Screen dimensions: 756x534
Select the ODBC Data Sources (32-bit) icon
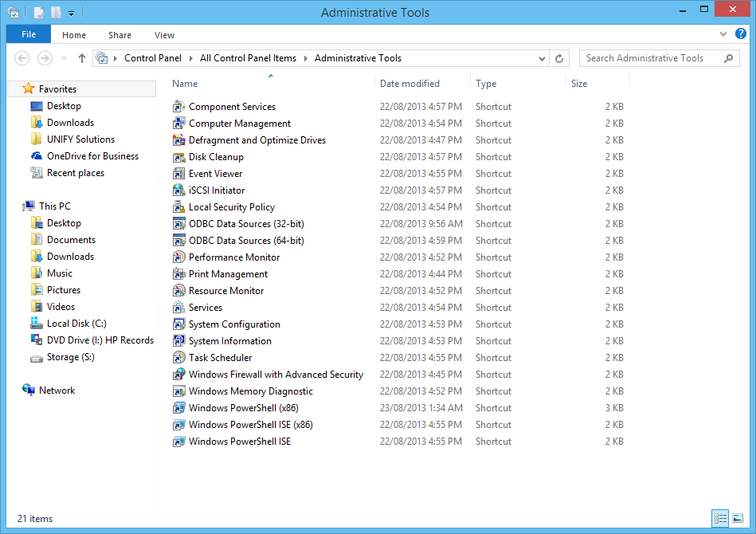(179, 224)
